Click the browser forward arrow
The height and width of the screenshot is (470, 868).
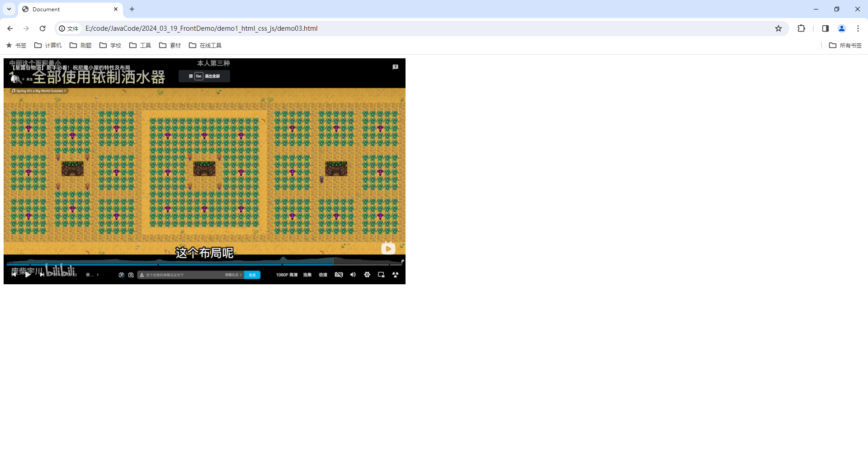point(26,28)
